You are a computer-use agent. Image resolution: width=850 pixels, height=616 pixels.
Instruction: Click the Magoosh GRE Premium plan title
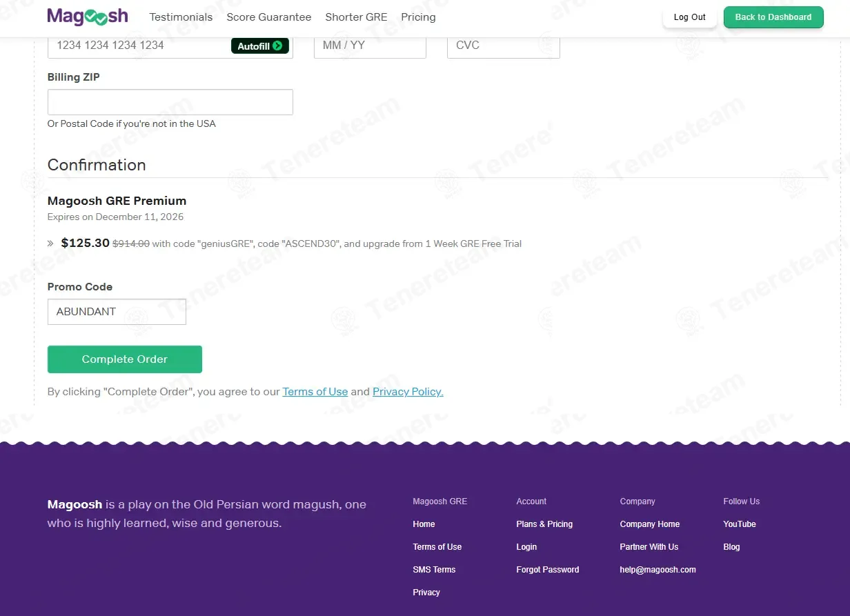click(117, 201)
